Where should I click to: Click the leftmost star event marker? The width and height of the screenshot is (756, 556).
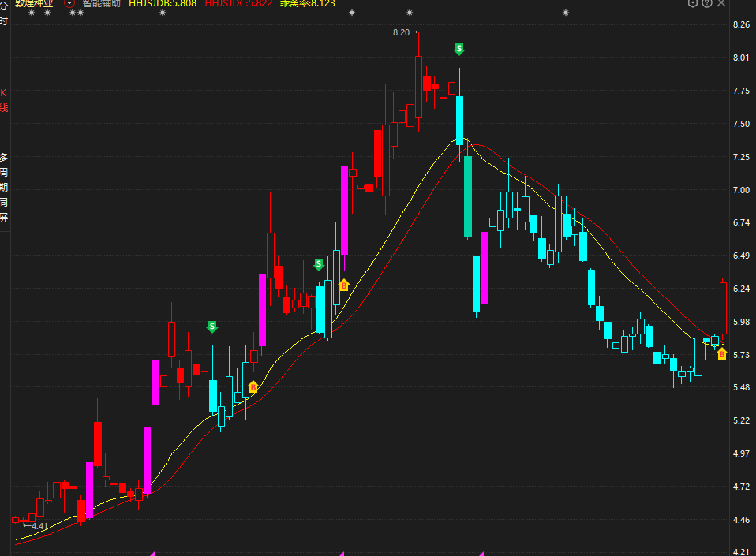(x=32, y=13)
